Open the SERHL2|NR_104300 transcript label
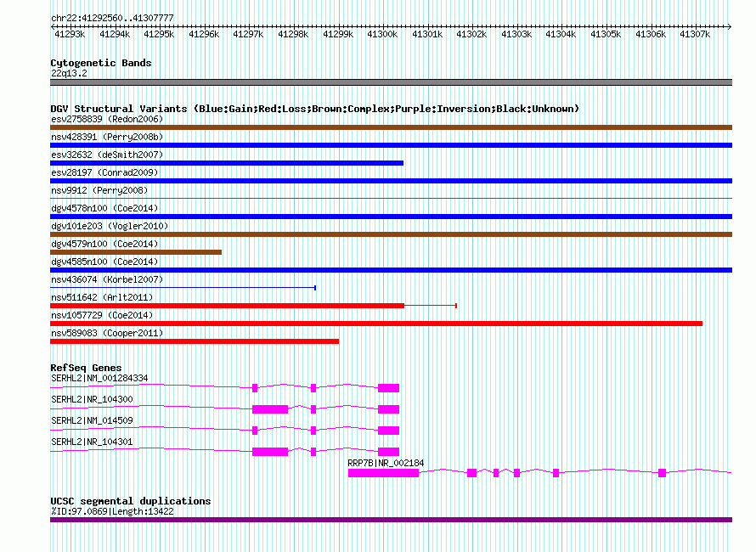 [x=92, y=400]
